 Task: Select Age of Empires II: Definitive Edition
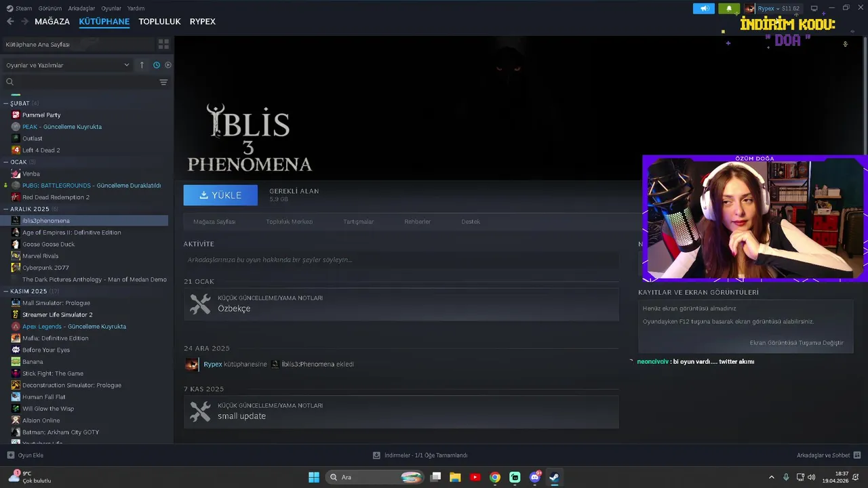pos(71,232)
